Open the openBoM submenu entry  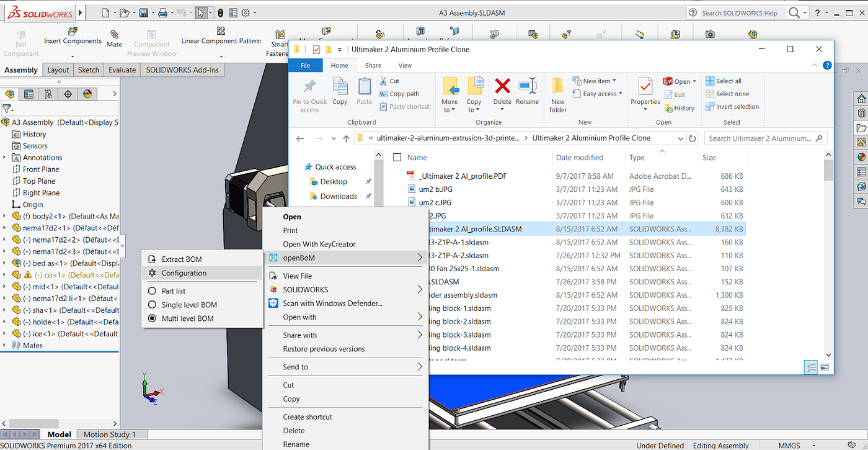coord(346,258)
